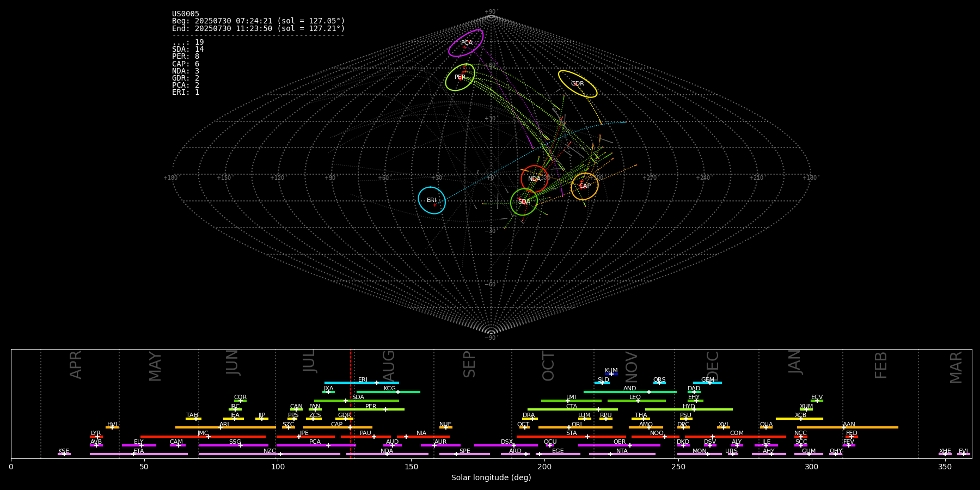Screen dimensions: 980x490
Task: Click the ORI shower bar in timeline
Action: point(575,427)
